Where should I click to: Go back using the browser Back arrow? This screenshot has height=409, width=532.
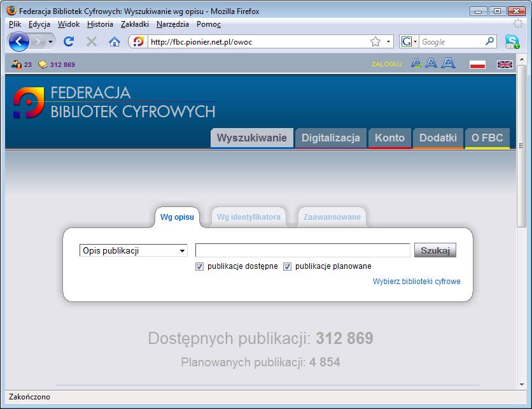[x=19, y=42]
